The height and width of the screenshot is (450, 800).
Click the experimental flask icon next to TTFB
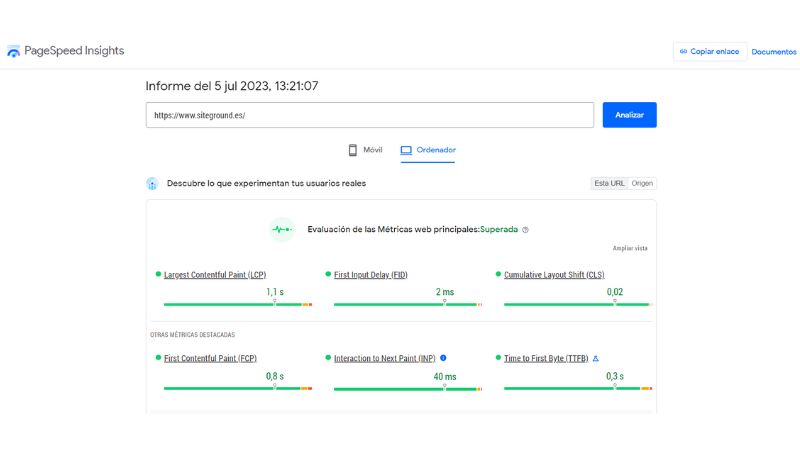(x=595, y=359)
